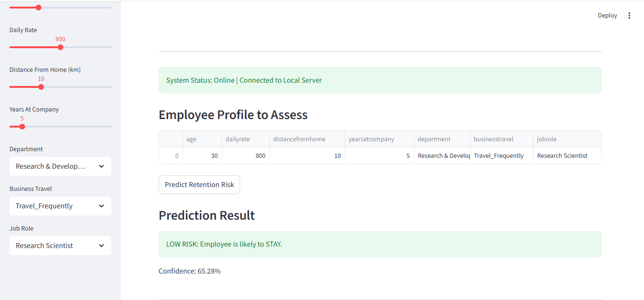Open the three-dot main menu
644x300 pixels.
pos(629,16)
